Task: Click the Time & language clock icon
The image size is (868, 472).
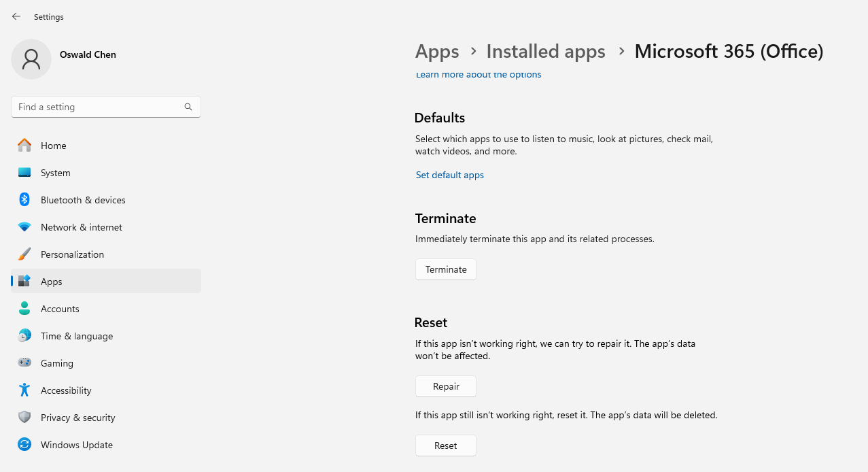Action: pos(24,336)
